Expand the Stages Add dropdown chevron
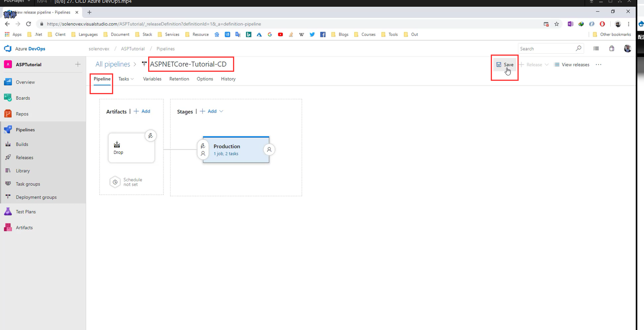This screenshot has width=644, height=330. coord(221,111)
